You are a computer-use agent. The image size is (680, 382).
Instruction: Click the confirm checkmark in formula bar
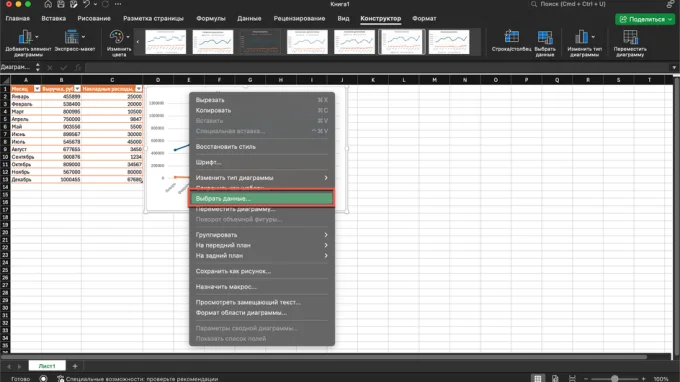(64, 68)
